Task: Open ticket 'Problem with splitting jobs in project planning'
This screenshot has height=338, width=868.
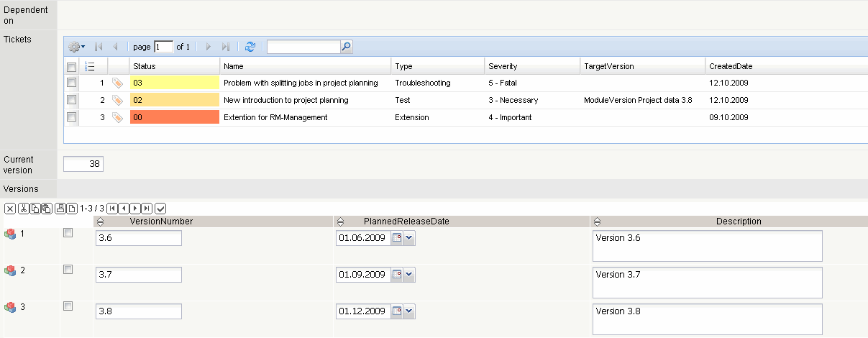Action: tap(301, 83)
